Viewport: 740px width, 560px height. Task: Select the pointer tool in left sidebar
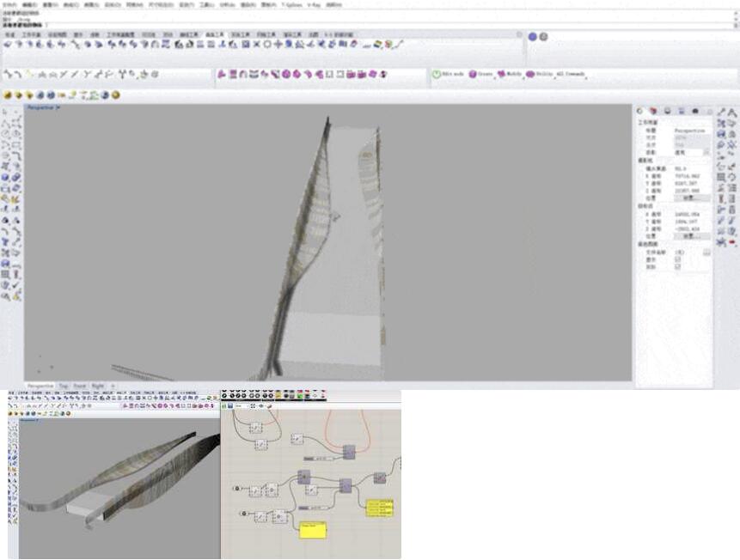(7, 113)
